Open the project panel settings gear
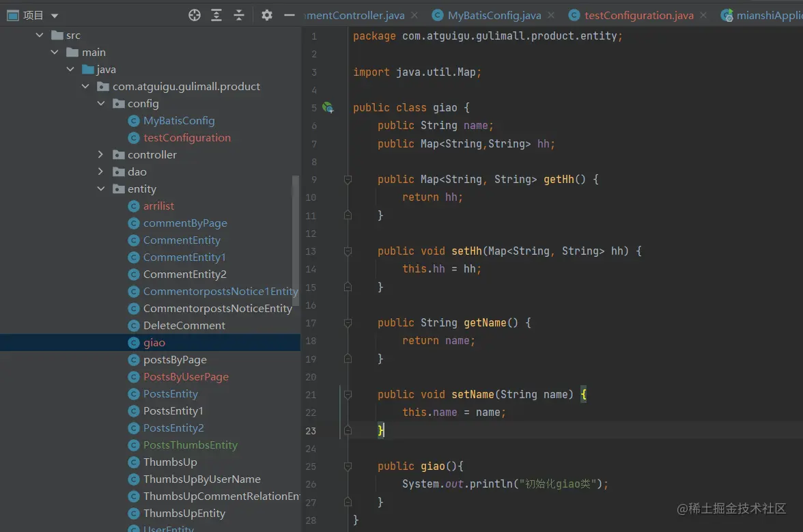 point(267,15)
